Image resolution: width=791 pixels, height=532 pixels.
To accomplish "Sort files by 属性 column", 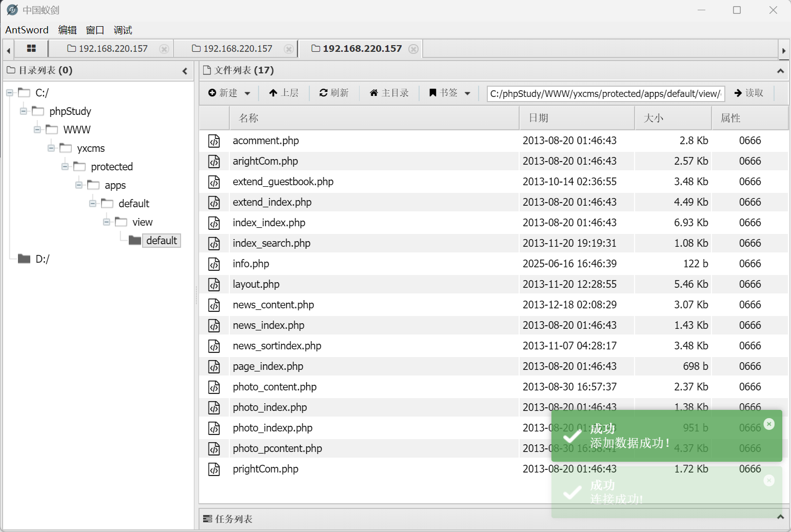I will pos(749,118).
